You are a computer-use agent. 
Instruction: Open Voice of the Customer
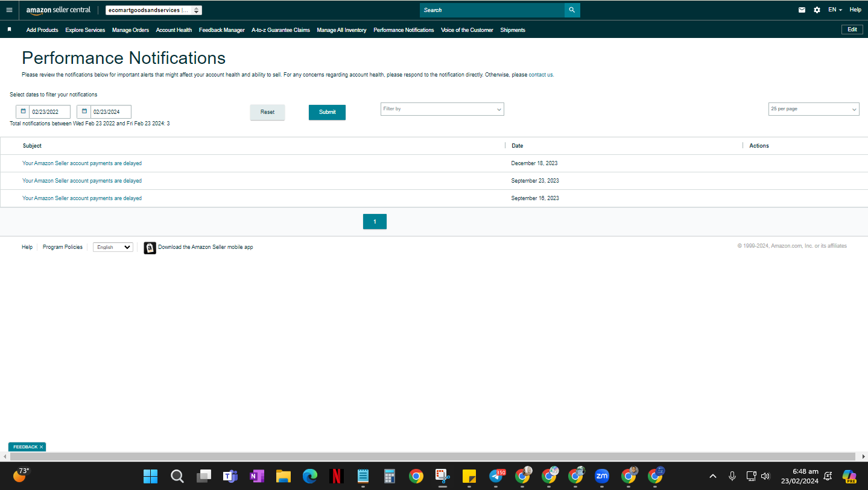(x=467, y=30)
